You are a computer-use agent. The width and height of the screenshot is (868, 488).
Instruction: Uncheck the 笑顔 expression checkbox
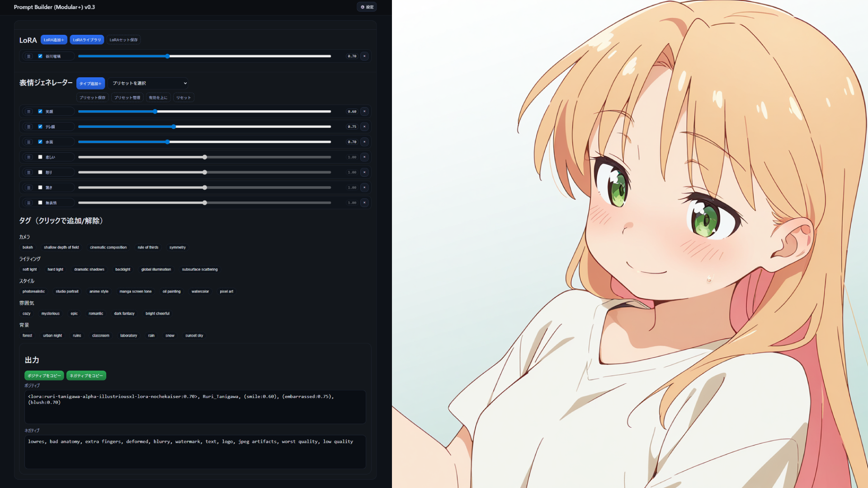(x=40, y=111)
